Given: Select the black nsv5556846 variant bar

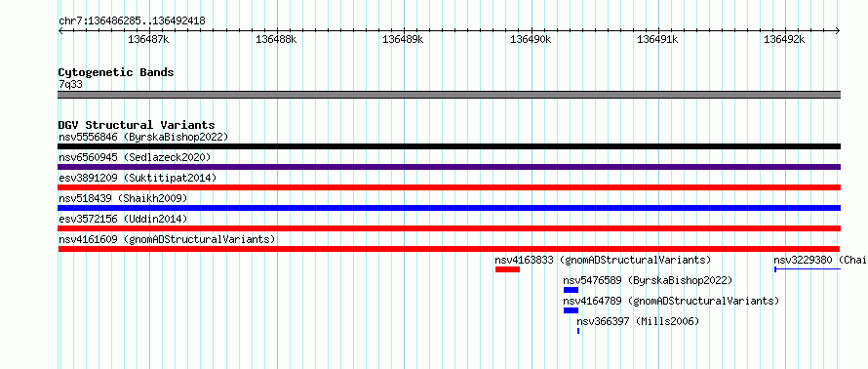Looking at the screenshot, I should click(x=449, y=146).
